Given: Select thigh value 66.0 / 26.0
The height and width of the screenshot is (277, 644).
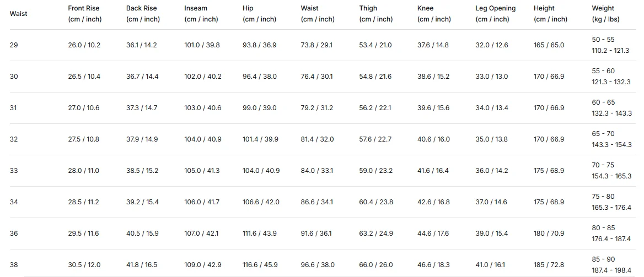Looking at the screenshot, I should point(376,265).
